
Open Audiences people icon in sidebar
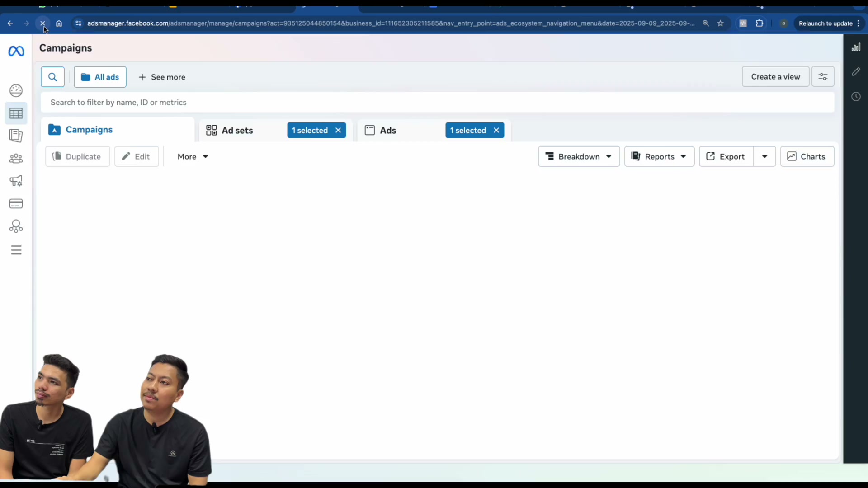16,158
